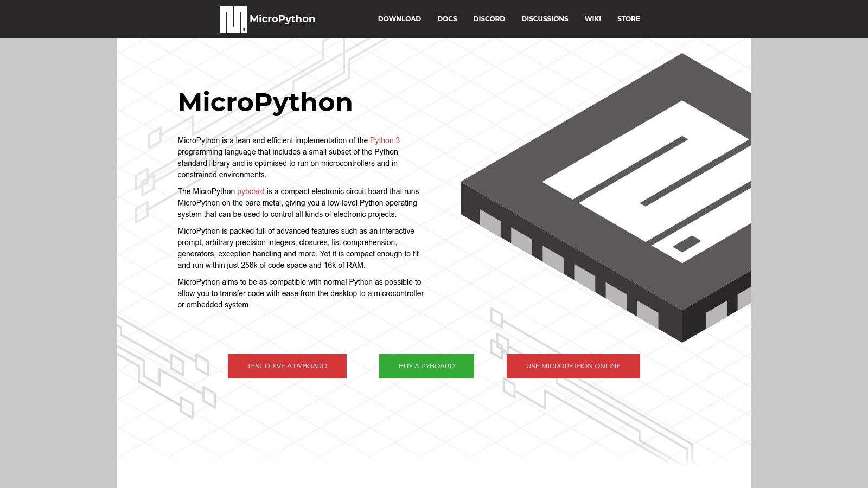The image size is (868, 488).
Task: Click the MicroPython brand name in header
Action: tap(282, 19)
